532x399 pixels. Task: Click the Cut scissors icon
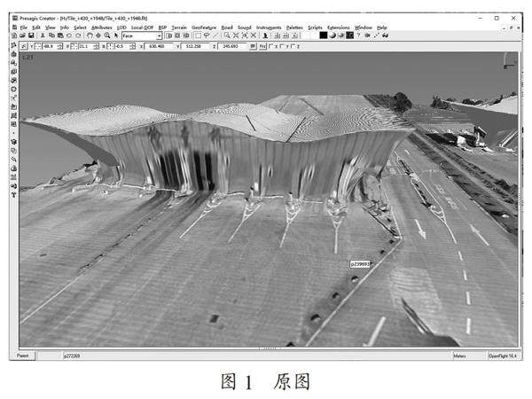[x=42, y=35]
